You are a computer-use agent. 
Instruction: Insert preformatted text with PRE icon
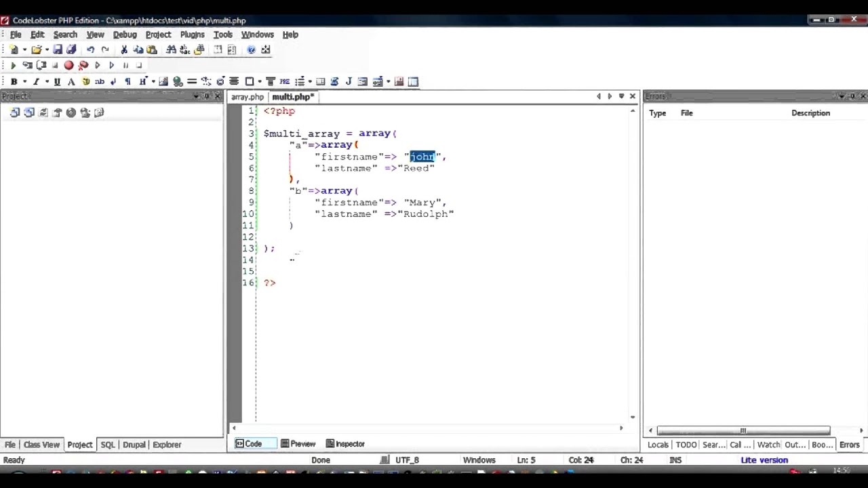pos(285,81)
